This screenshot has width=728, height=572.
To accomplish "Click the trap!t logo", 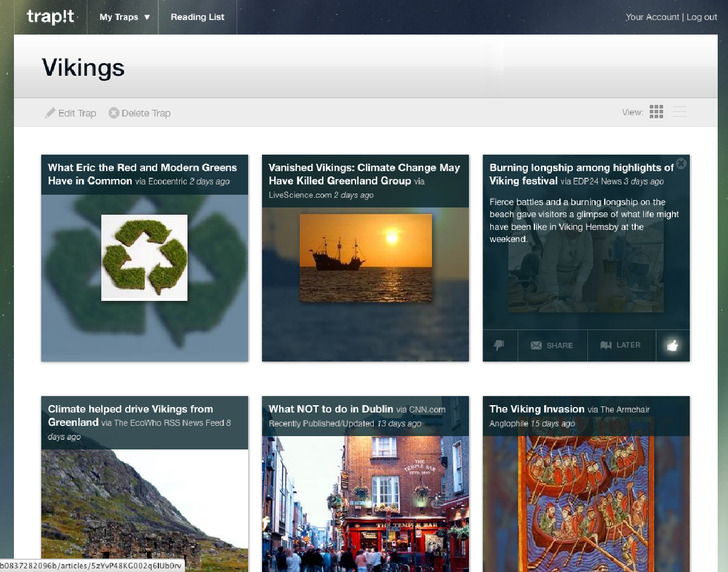I will coord(50,17).
